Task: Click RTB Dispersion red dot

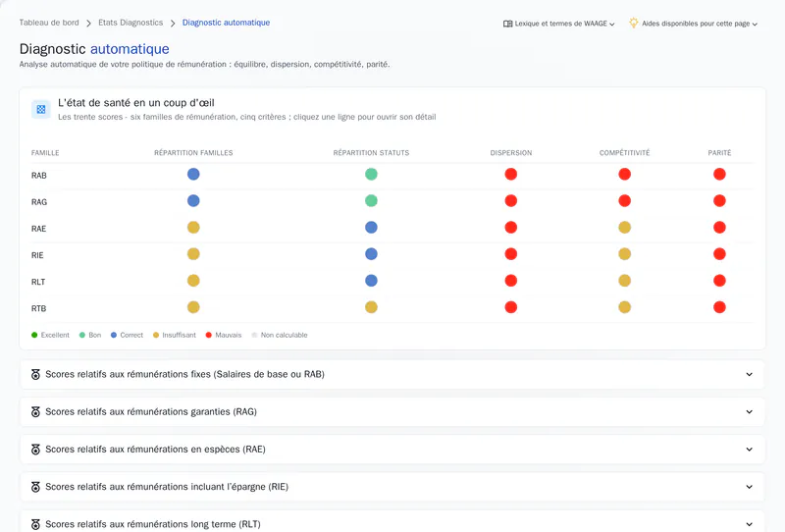Action: point(510,307)
